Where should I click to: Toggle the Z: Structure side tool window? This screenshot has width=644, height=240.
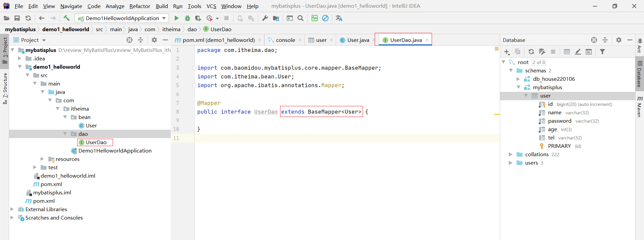5,88
